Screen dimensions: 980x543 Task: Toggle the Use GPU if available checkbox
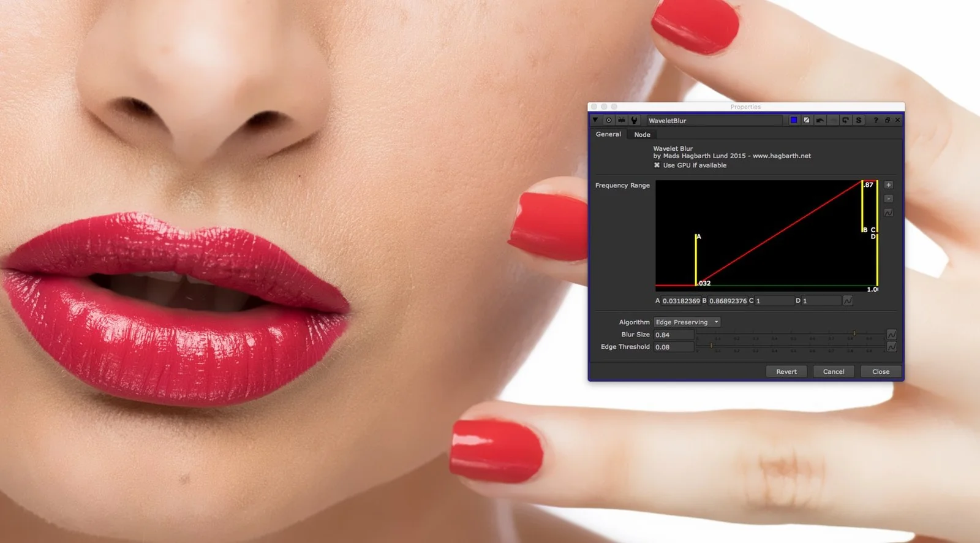click(x=657, y=165)
